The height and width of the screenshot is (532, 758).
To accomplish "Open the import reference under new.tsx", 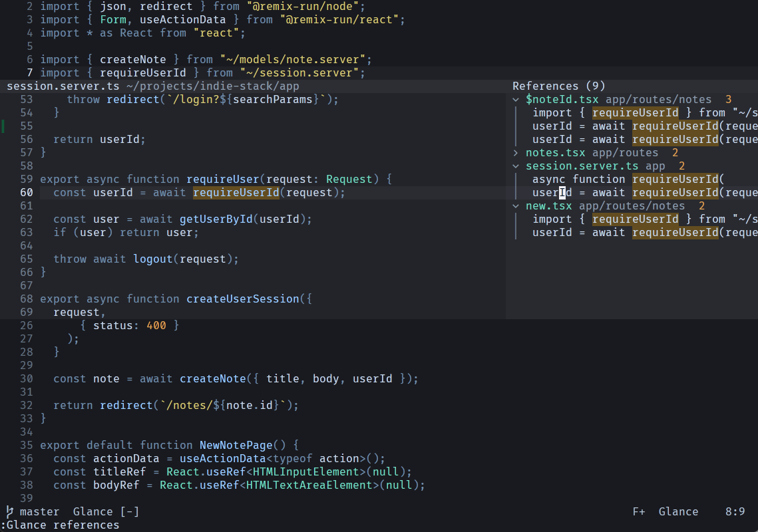I will click(x=645, y=219).
